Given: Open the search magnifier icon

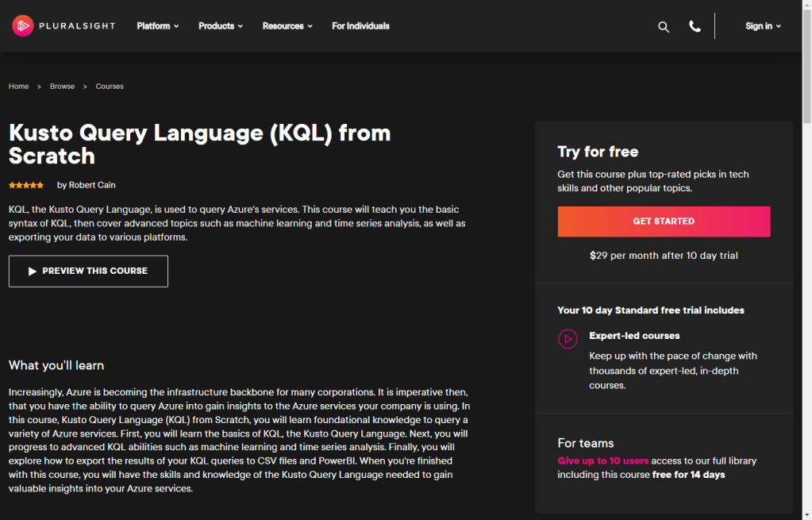Looking at the screenshot, I should [x=664, y=26].
